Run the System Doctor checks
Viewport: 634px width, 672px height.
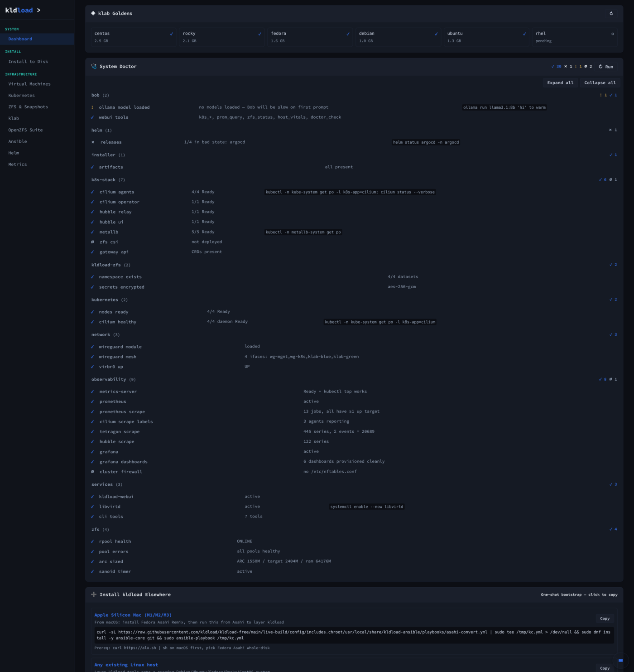tap(606, 67)
